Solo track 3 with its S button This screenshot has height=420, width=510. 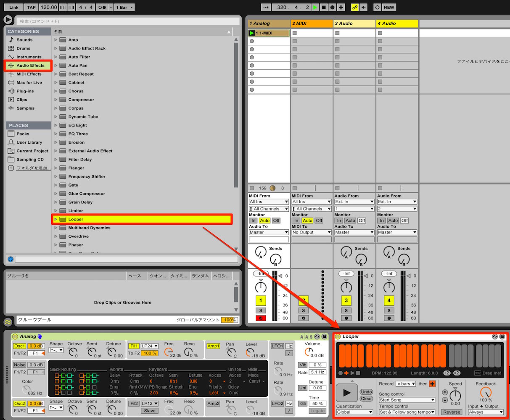[x=346, y=311]
